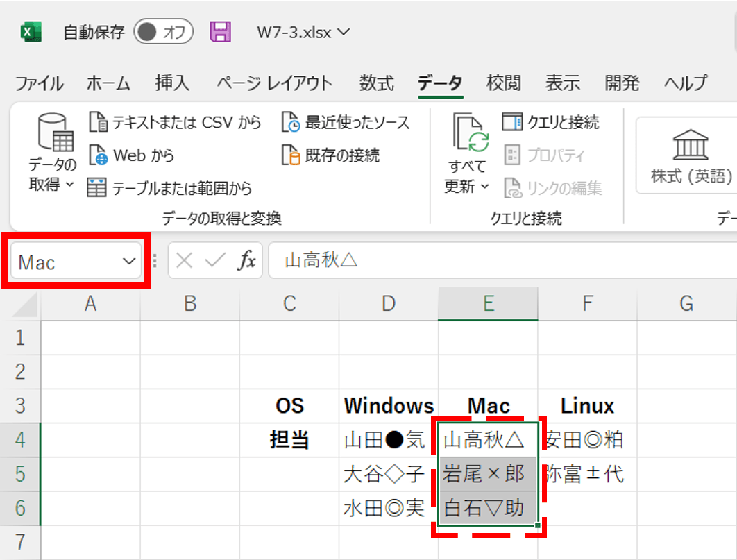Select row 3 header
Viewport: 737px width, 560px height.
[20, 406]
